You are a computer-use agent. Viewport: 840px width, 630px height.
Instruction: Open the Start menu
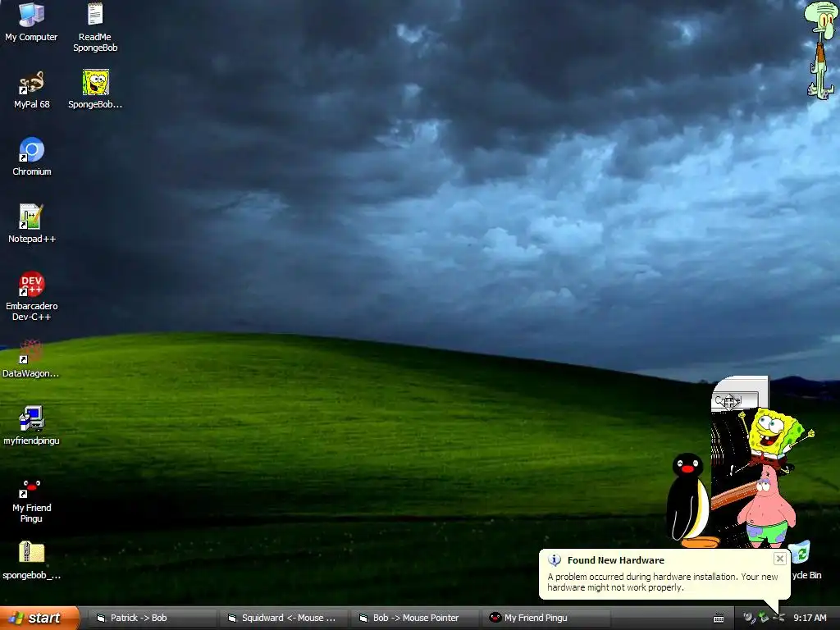tap(39, 618)
